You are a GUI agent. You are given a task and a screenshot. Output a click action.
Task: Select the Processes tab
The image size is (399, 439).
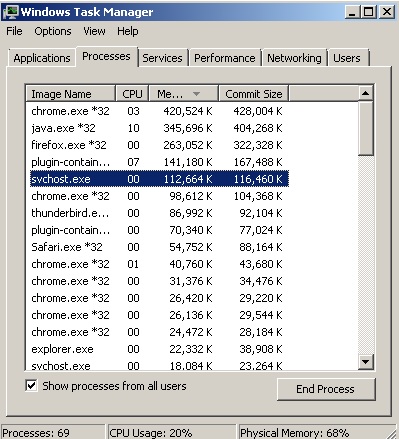(106, 56)
